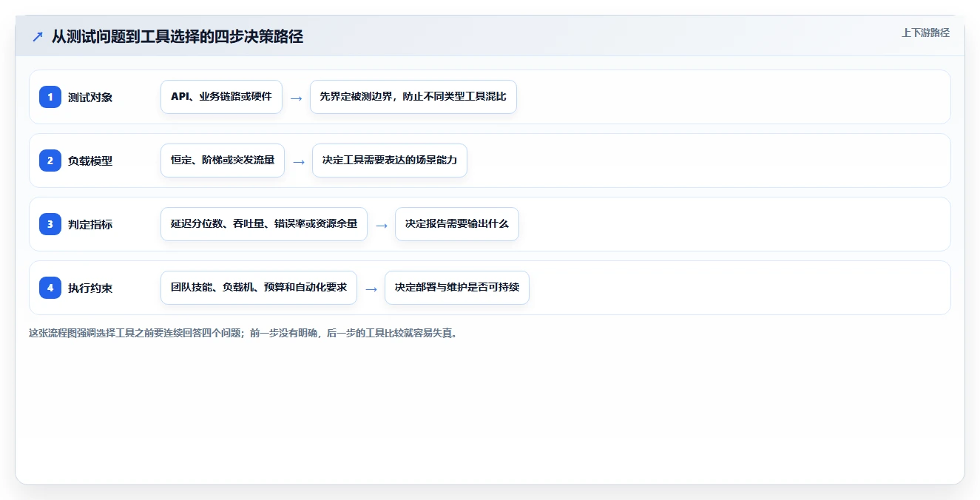Select the box 恒定、阶梯或突发流量

point(223,161)
